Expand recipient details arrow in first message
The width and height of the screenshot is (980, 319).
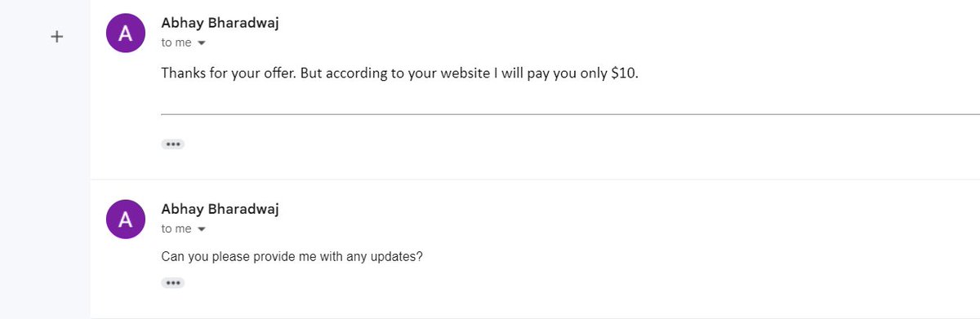coord(202,43)
